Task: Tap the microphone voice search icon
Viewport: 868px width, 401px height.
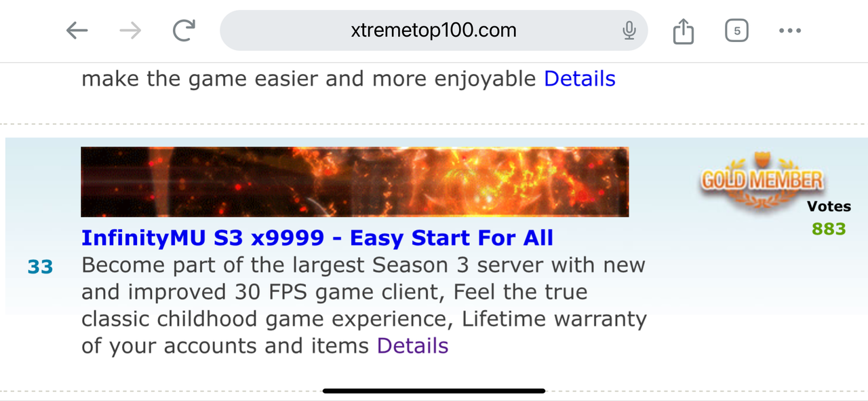Action: click(629, 31)
